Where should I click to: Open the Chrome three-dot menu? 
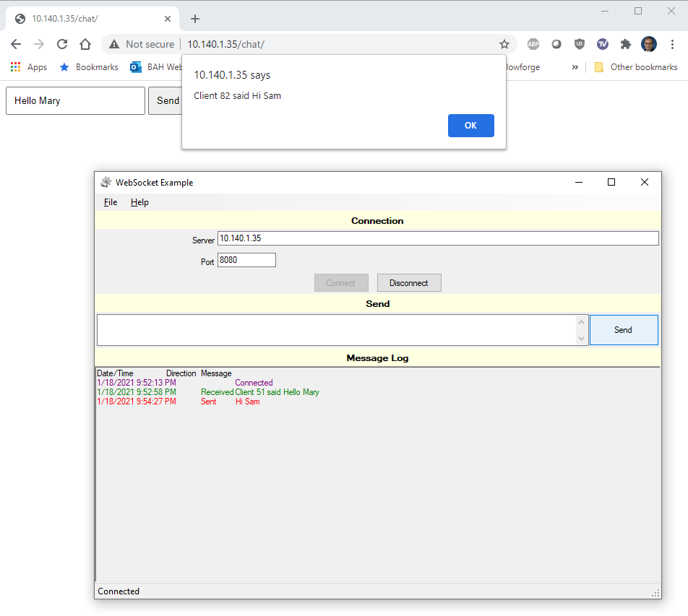click(x=673, y=44)
